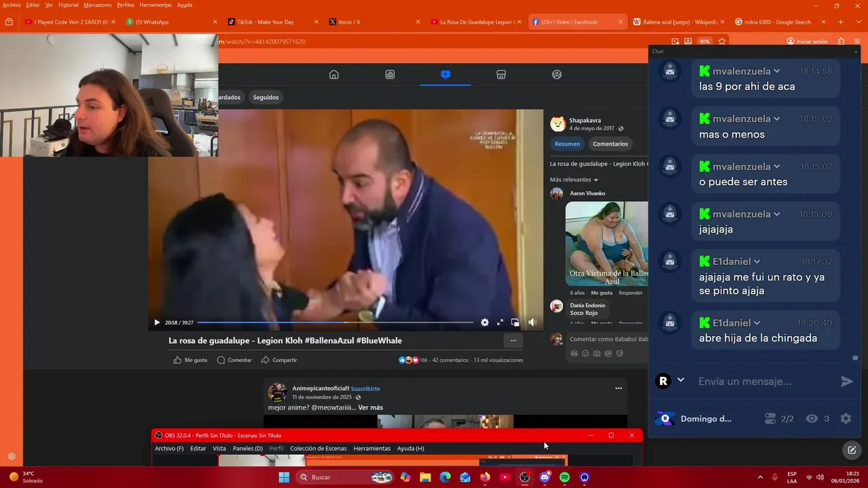
Task: Expand the video to fullscreen
Action: pyautogui.click(x=500, y=323)
